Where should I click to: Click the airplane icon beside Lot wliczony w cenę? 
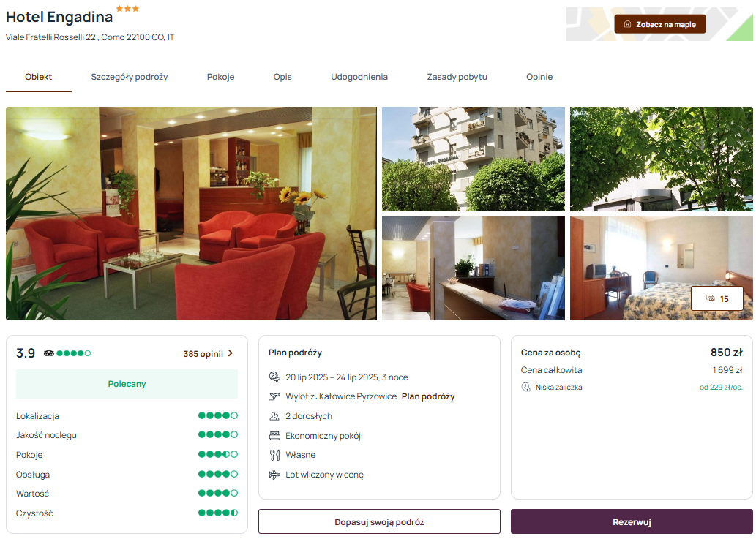274,475
